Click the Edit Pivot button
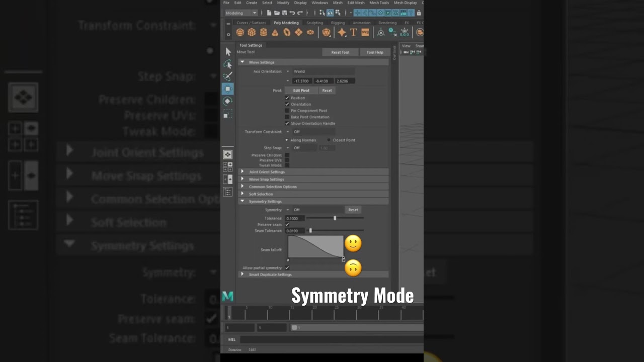Screen dimensions: 644x362 click(301, 90)
